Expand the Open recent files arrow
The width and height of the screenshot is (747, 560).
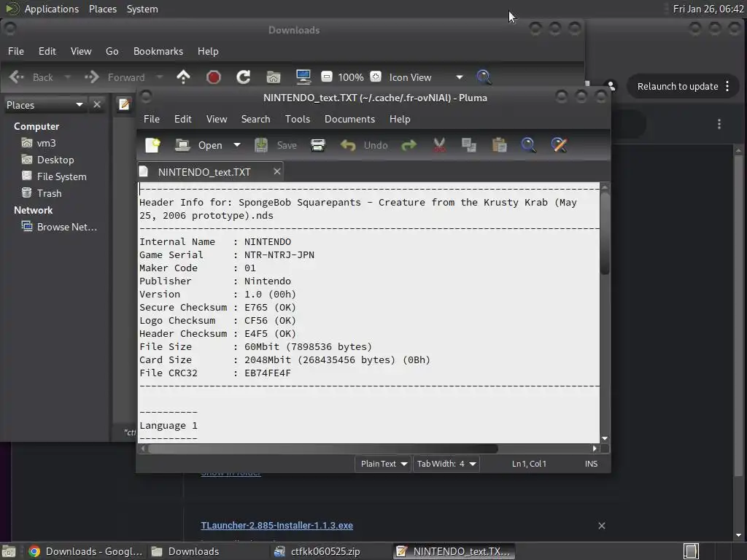pos(237,145)
